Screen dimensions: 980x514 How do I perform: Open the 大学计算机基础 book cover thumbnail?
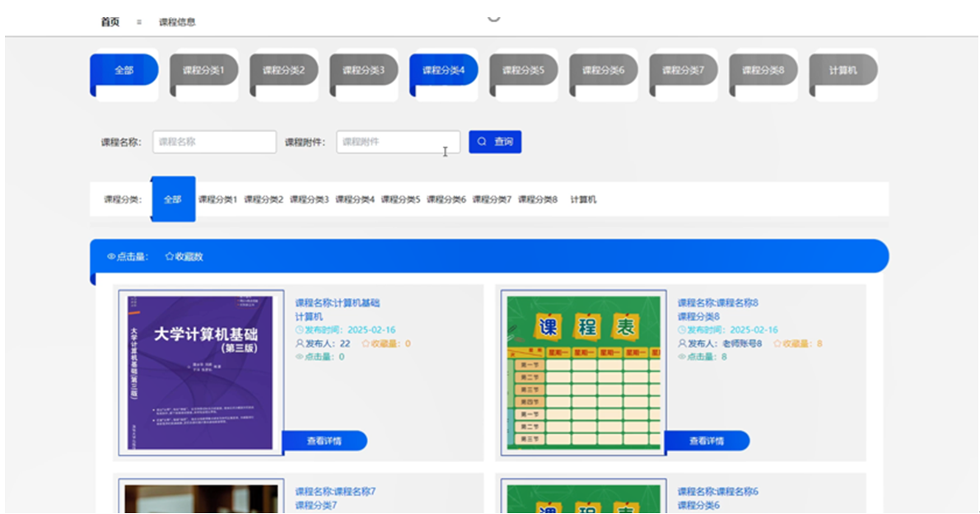201,372
